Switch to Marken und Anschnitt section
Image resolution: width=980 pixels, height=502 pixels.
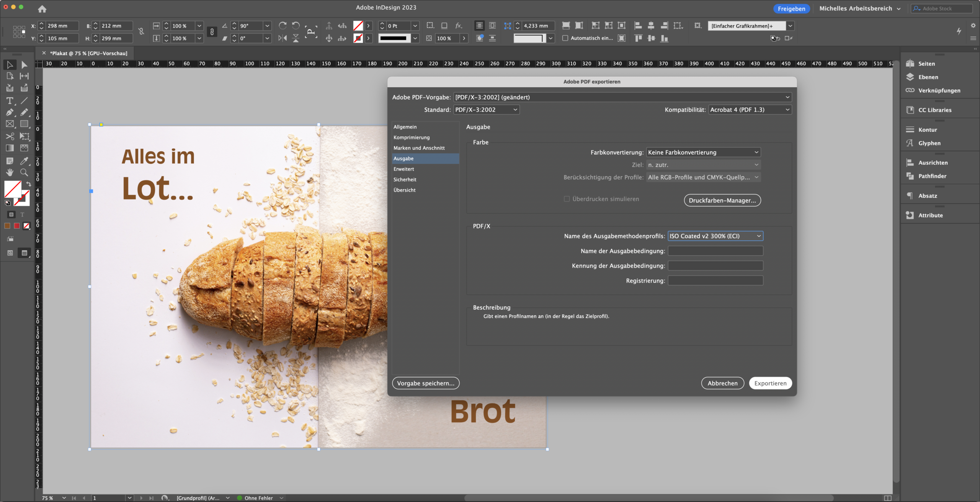419,148
